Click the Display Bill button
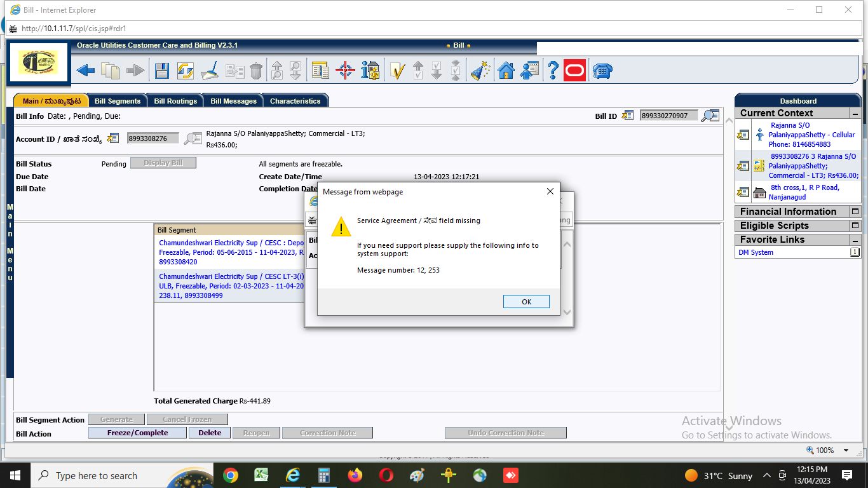The image size is (868, 488). (163, 163)
